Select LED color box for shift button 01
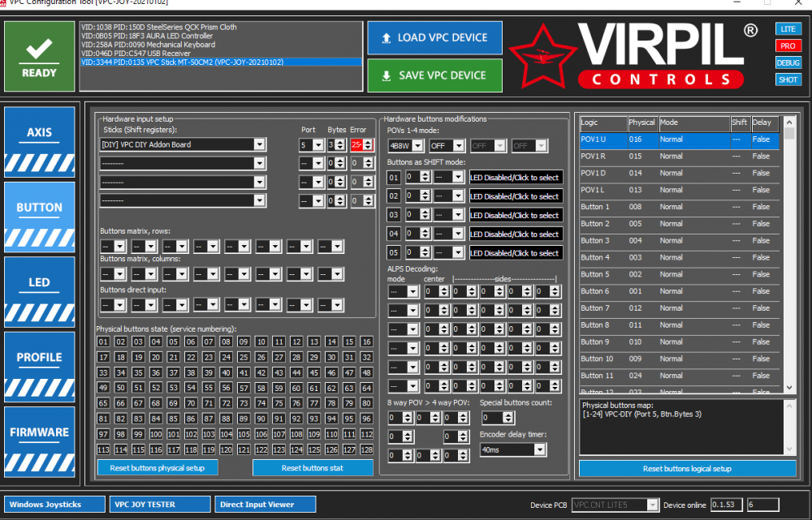The image size is (812, 520). point(515,178)
